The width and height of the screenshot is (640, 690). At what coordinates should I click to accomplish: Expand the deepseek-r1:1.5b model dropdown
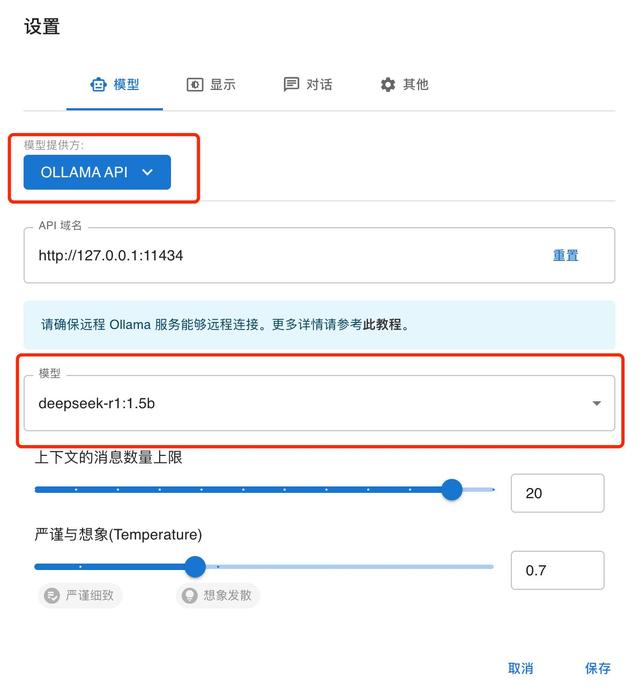click(x=320, y=404)
